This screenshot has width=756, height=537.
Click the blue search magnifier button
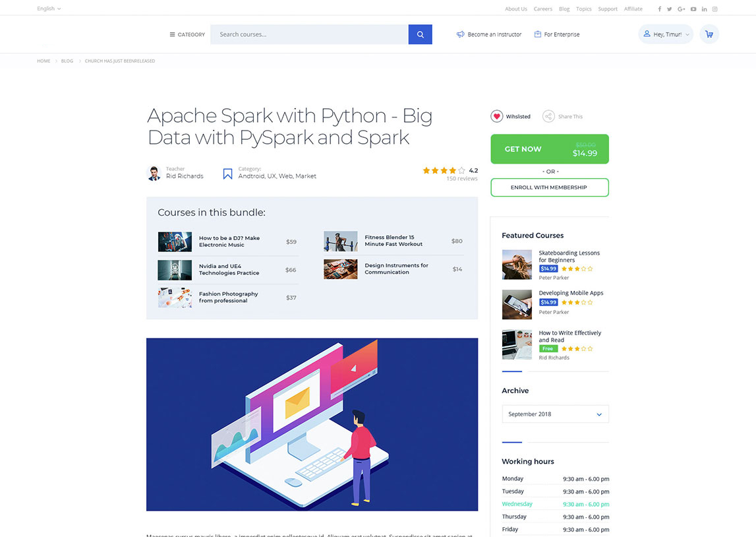click(x=420, y=34)
